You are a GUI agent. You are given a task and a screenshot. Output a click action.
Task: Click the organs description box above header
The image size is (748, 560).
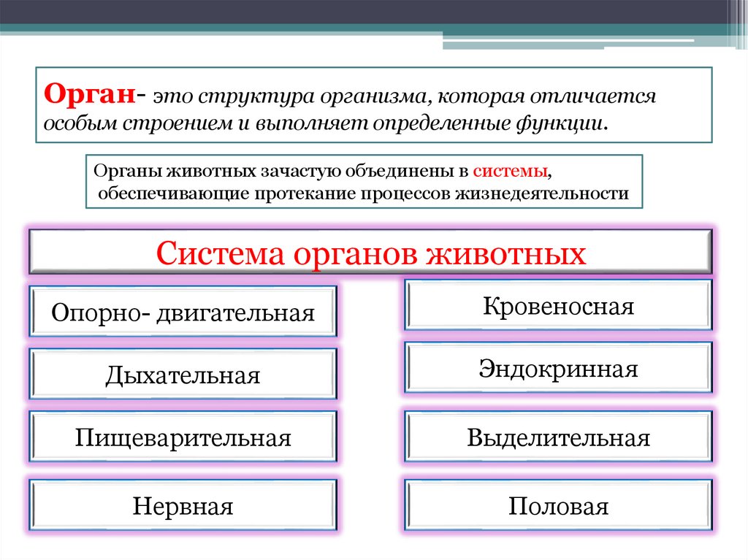pos(364,182)
